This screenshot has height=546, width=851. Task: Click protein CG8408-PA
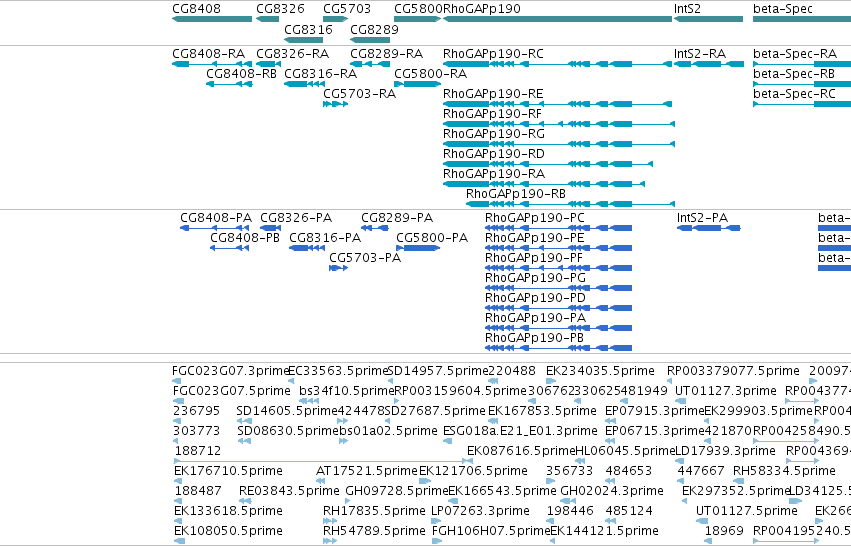(214, 228)
